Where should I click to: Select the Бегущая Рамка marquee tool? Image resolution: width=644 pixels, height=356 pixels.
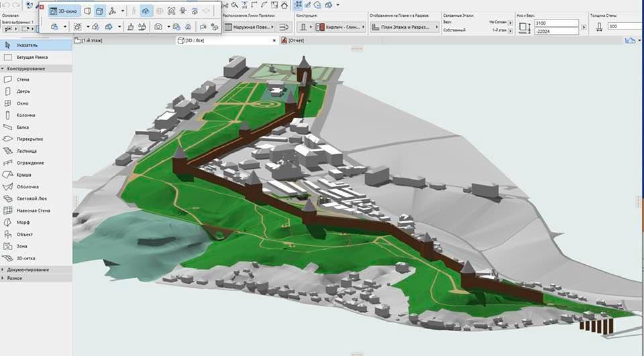(36, 57)
